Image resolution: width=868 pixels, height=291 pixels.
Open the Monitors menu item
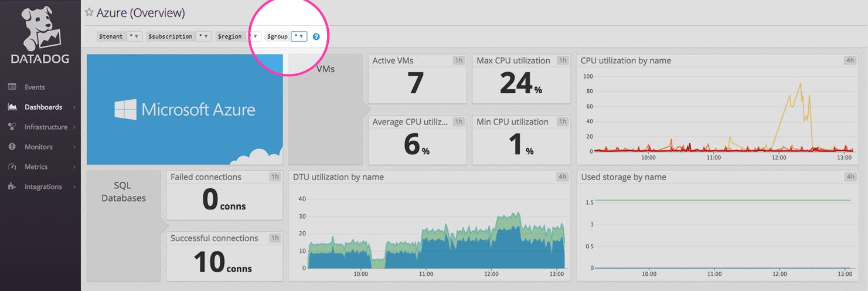pyautogui.click(x=38, y=147)
